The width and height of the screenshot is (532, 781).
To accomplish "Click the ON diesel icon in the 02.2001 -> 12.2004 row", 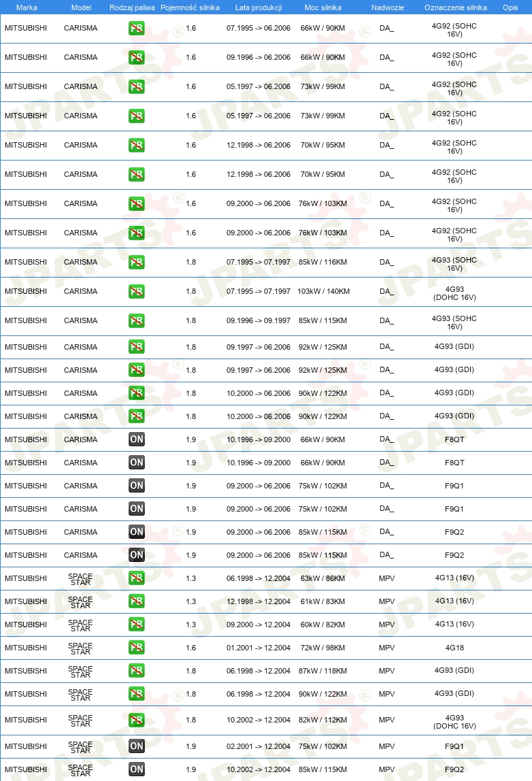I will pyautogui.click(x=137, y=746).
